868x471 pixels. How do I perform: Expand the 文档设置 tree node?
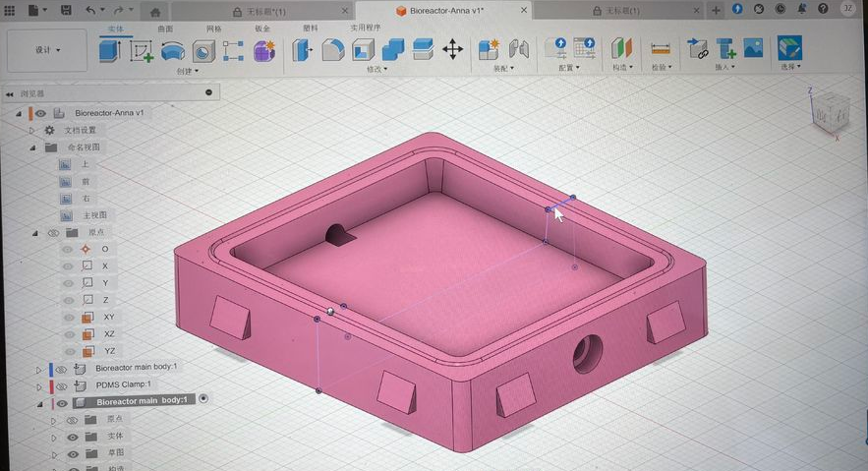(32, 130)
